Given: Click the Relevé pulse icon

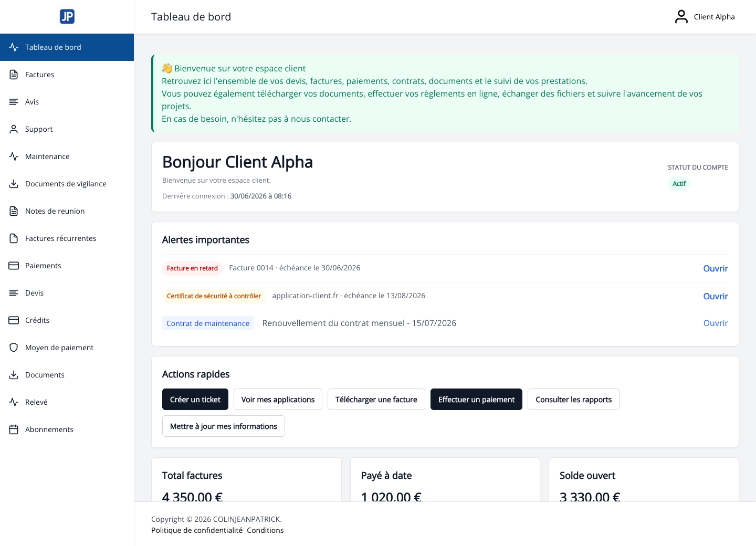Looking at the screenshot, I should tap(14, 402).
